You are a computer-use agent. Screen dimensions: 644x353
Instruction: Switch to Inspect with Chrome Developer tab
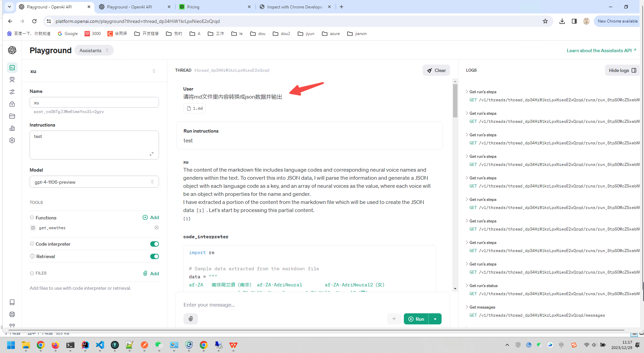[x=294, y=7]
